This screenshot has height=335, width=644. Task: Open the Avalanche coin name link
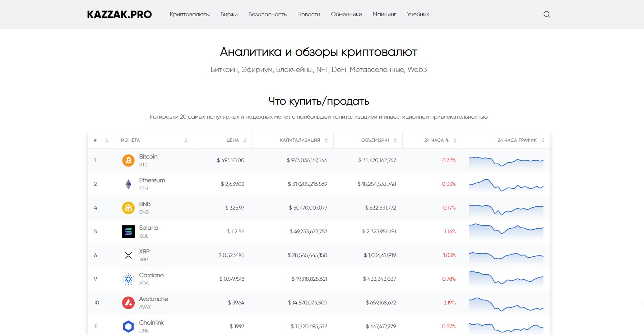tap(153, 299)
